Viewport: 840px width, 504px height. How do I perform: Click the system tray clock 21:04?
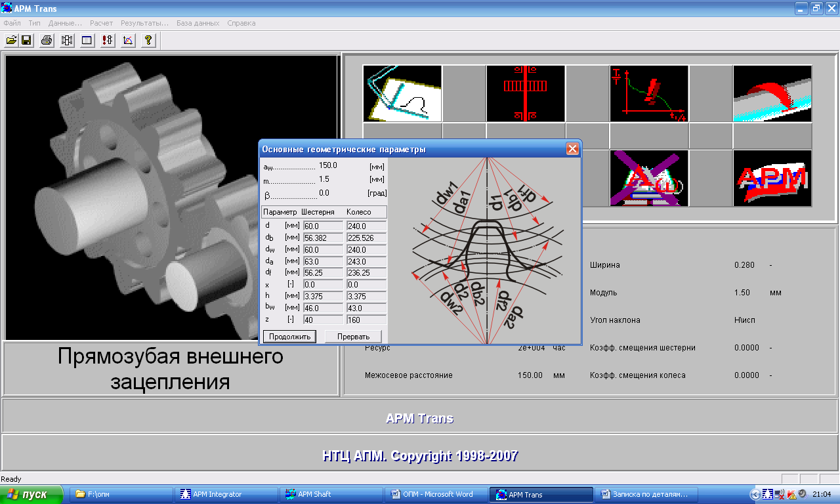coord(822,494)
